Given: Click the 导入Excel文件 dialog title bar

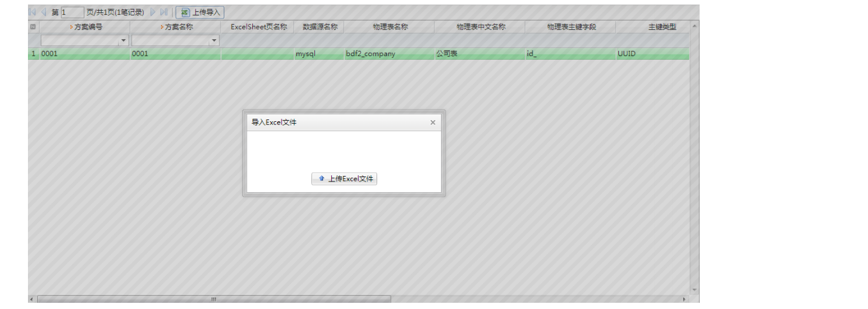Looking at the screenshot, I should (344, 122).
